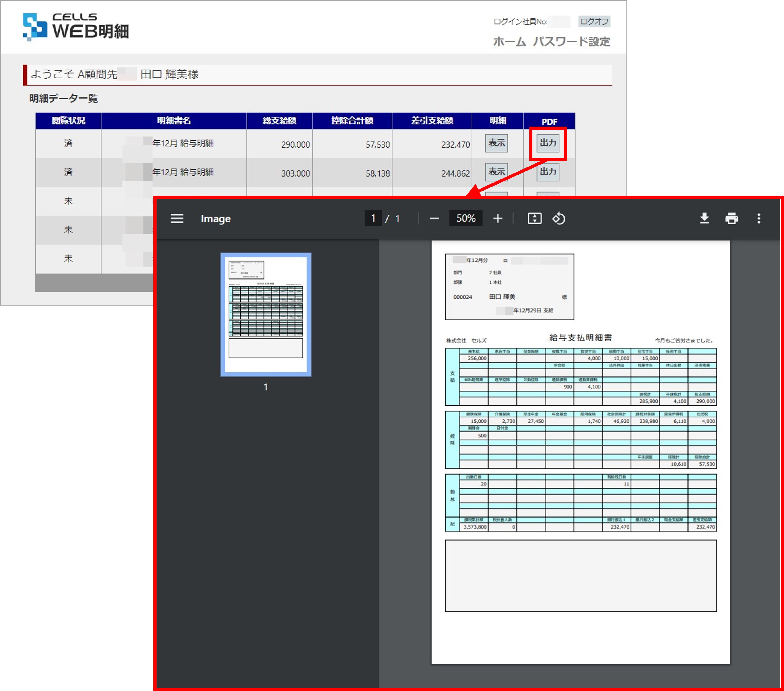Click the 明細書名 column header
The width and height of the screenshot is (784, 691).
(x=174, y=121)
